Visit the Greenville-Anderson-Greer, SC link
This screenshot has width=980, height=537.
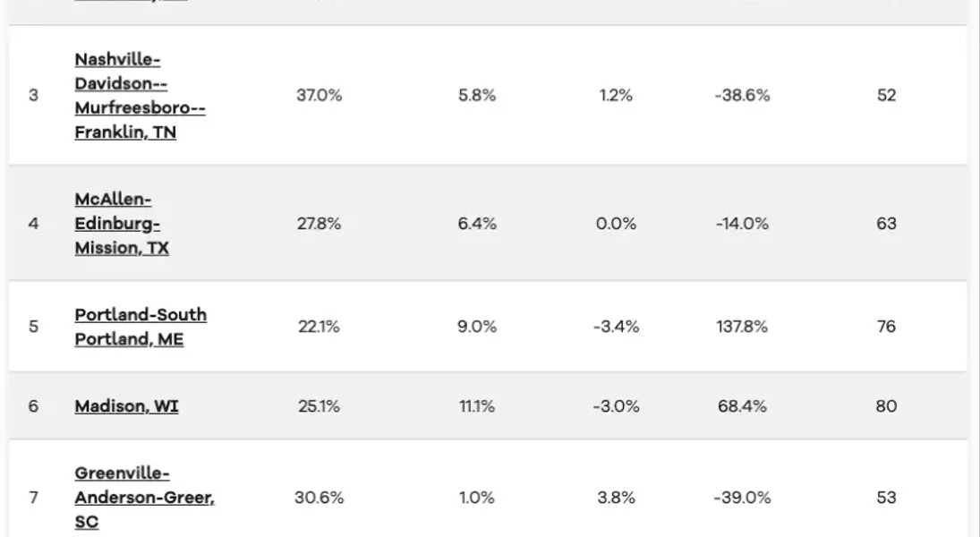point(143,498)
